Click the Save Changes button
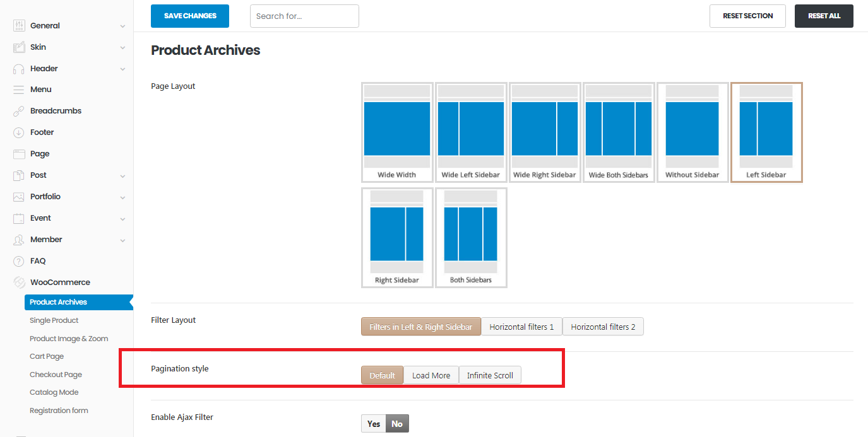 tap(190, 16)
